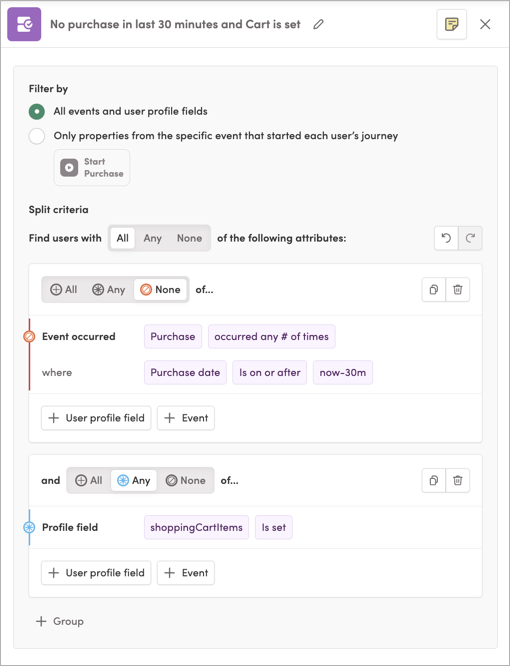
Task: Click the blue any marker beside Profile field
Action: tap(29, 528)
